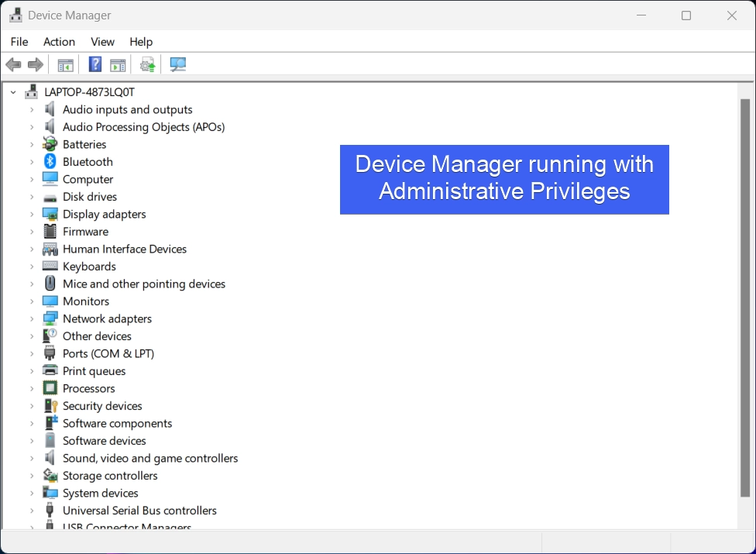756x554 pixels.
Task: Expand the Computer category chevron
Action: (32, 179)
